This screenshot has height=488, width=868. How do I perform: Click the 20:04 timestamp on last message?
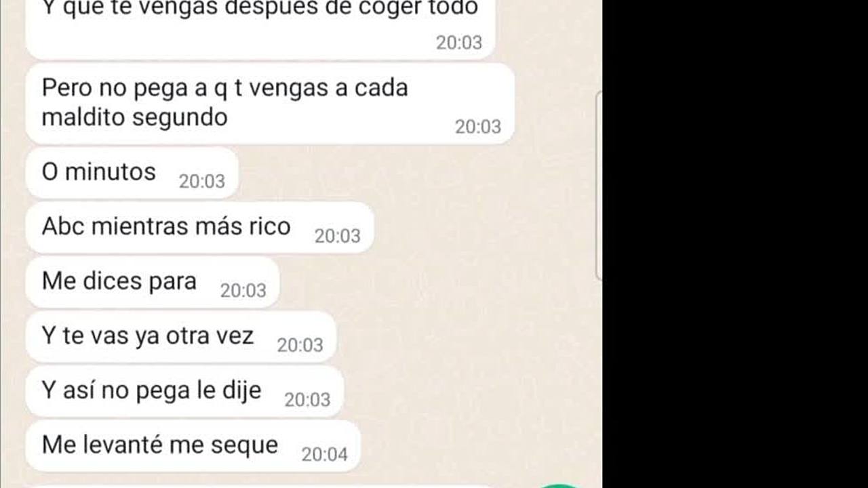[x=324, y=454]
